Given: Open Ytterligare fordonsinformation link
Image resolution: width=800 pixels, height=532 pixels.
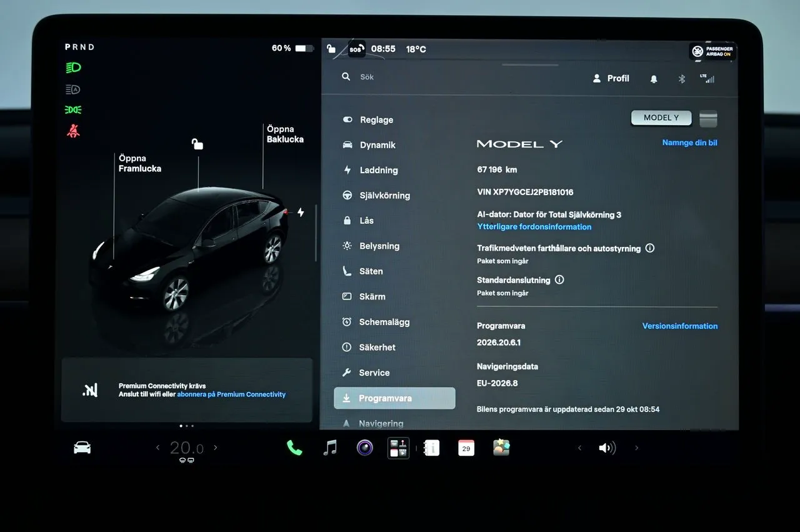Looking at the screenshot, I should (534, 227).
